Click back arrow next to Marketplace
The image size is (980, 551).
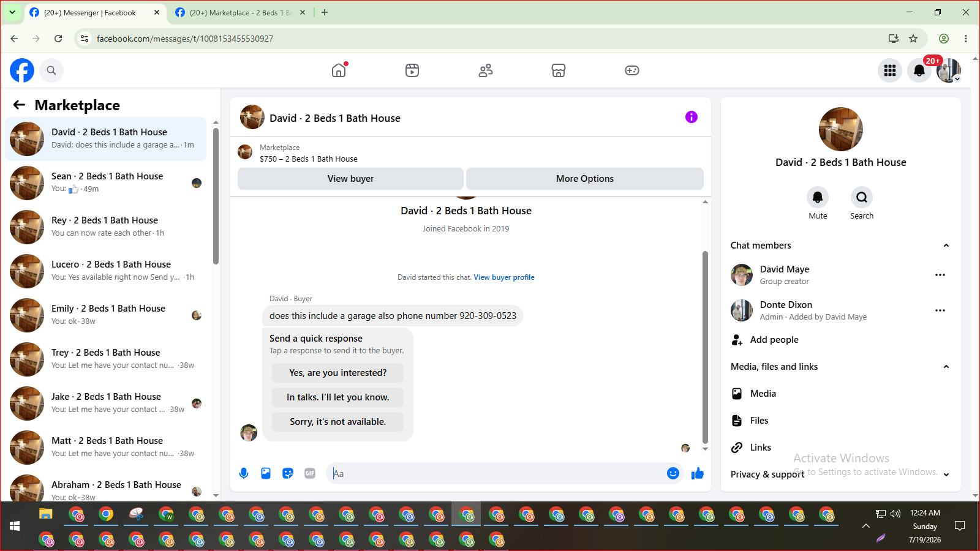pos(20,105)
